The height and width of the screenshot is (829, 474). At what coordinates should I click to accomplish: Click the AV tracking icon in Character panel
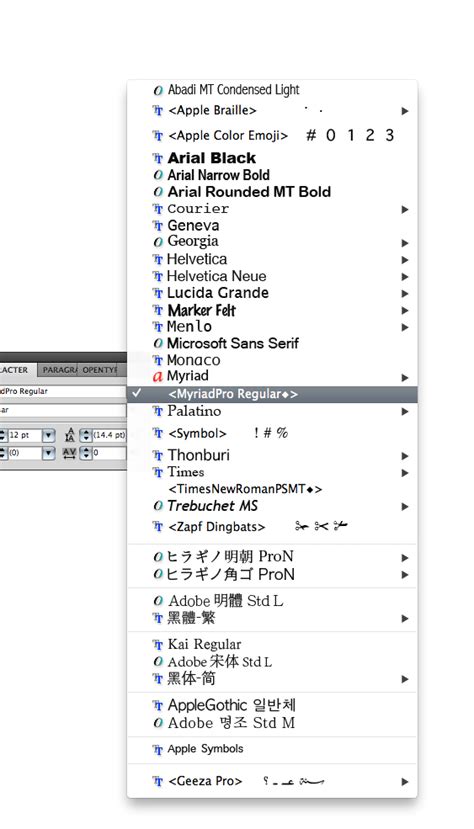coord(69,453)
